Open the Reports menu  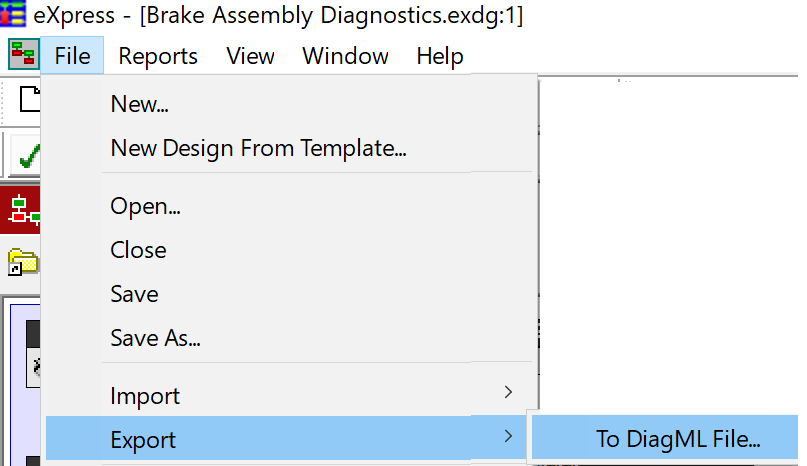click(157, 56)
